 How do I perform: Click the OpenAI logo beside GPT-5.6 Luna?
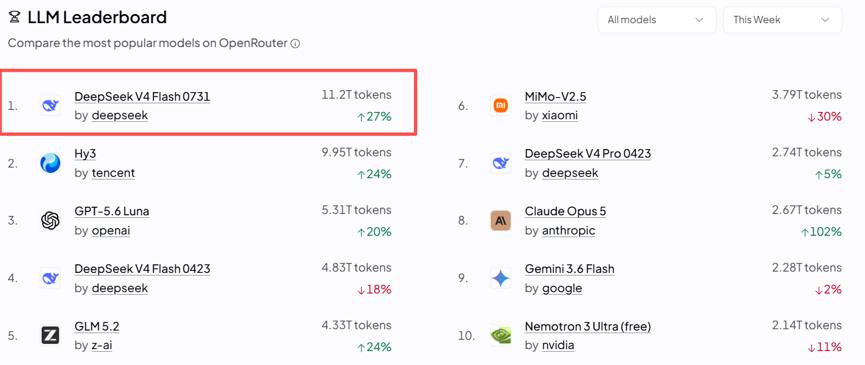tap(50, 221)
